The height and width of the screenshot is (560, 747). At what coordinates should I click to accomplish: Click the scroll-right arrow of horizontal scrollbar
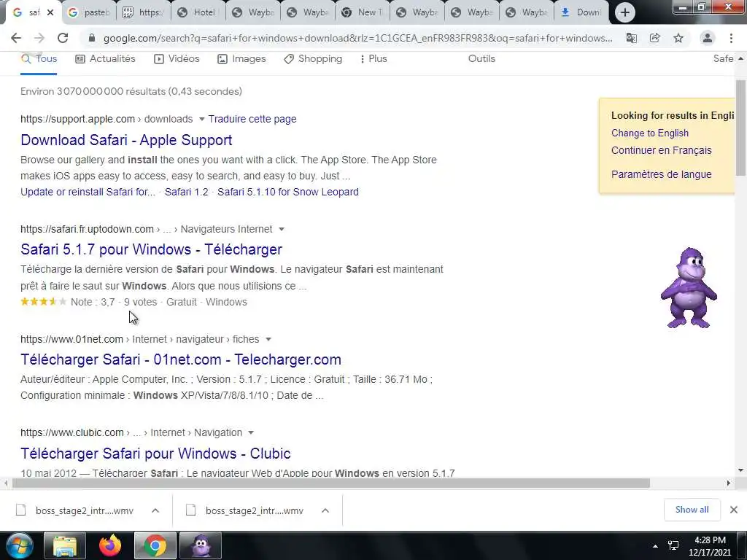(x=729, y=483)
